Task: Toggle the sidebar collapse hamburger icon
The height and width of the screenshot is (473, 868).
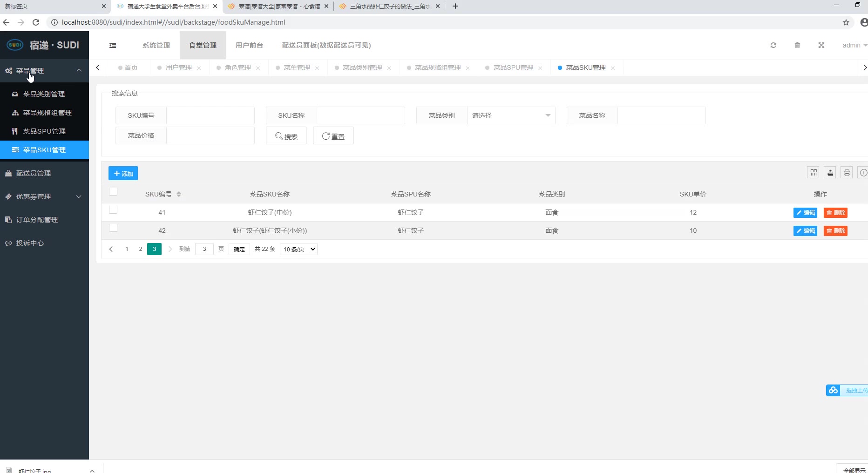Action: (x=113, y=45)
